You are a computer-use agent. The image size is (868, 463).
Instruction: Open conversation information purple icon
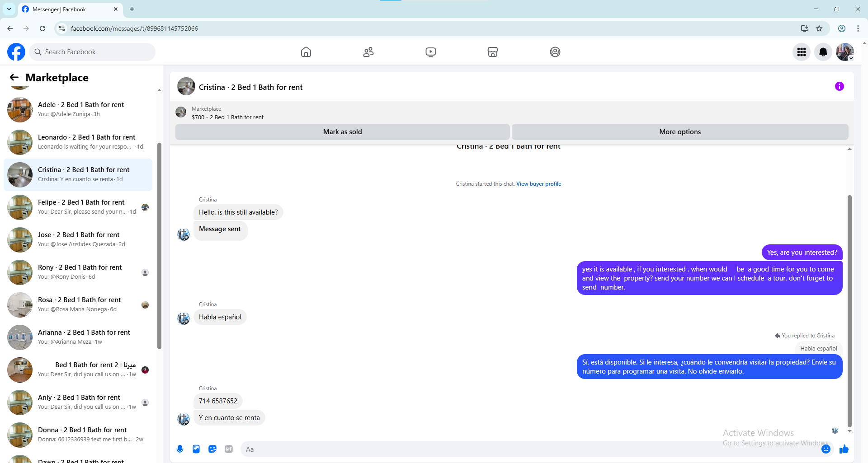point(840,86)
